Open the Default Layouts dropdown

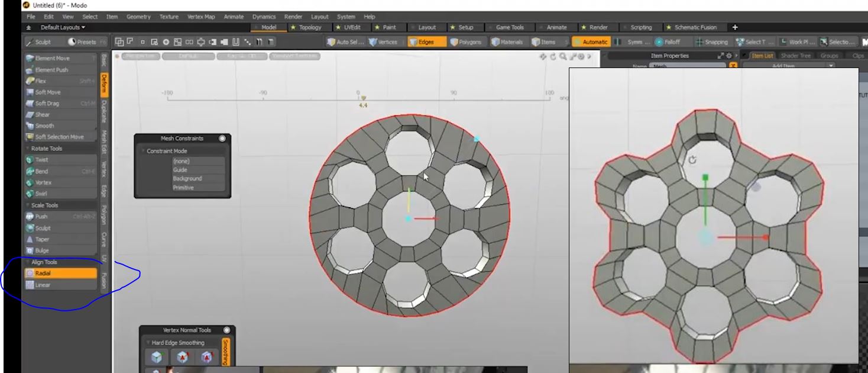point(63,27)
